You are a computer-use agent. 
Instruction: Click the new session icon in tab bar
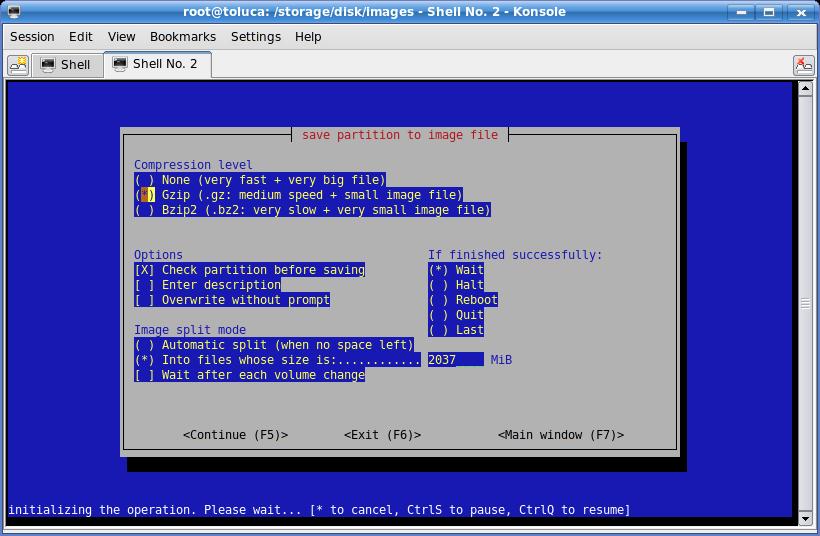click(18, 65)
